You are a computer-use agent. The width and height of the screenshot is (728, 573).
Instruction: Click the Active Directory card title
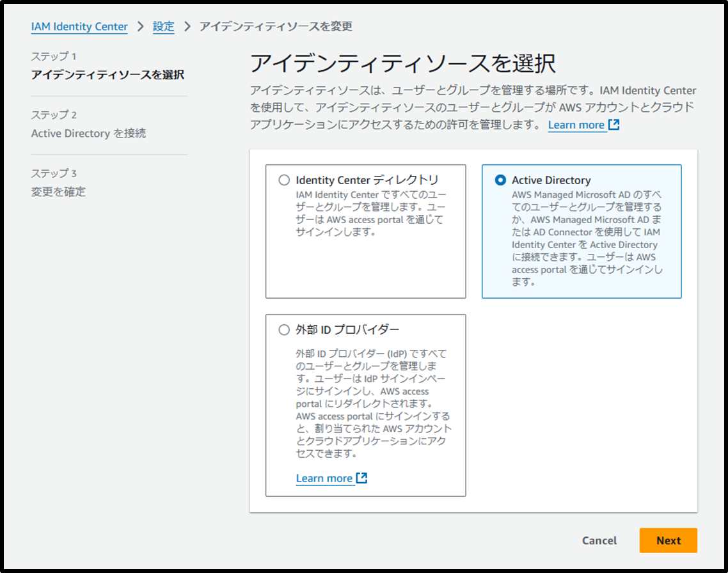pos(551,180)
